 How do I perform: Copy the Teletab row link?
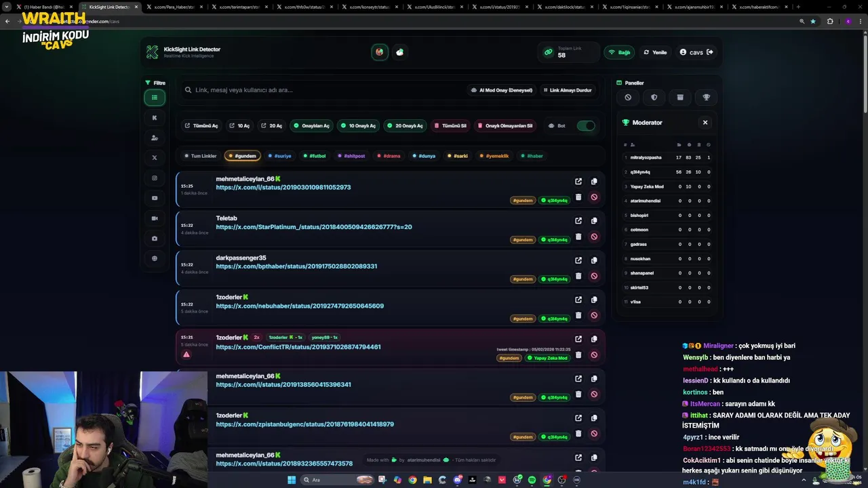coord(594,221)
